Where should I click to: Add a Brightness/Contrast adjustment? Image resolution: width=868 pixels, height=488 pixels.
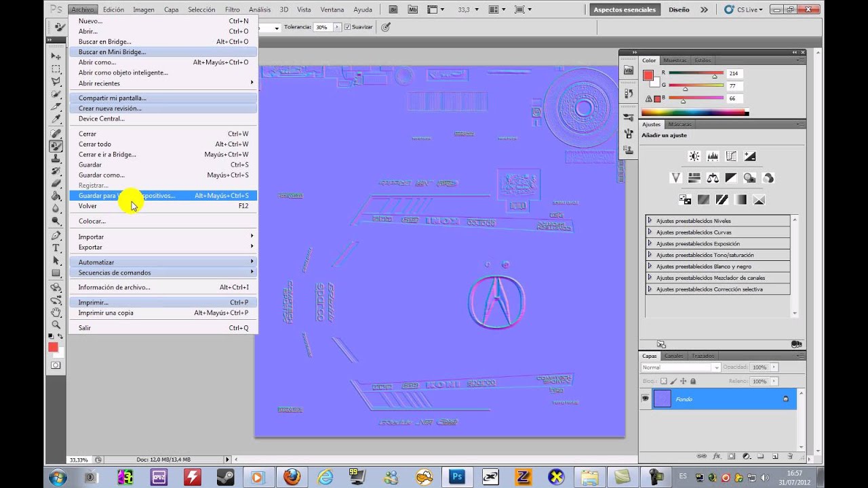pos(694,156)
